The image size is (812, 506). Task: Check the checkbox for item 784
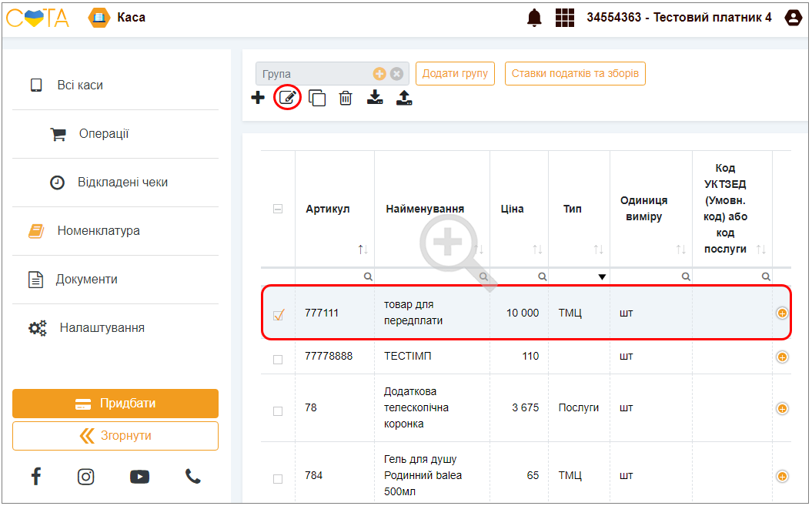pyautogui.click(x=278, y=479)
